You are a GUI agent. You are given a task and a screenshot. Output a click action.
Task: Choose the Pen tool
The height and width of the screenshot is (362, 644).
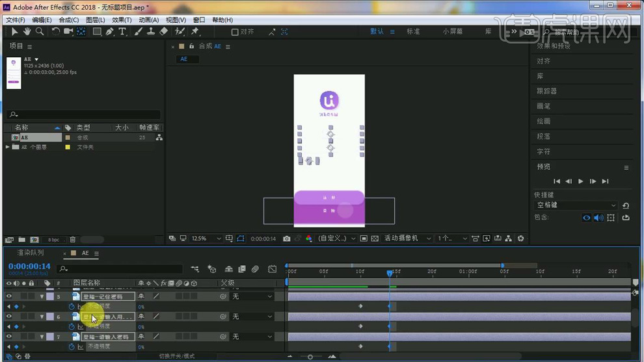110,31
